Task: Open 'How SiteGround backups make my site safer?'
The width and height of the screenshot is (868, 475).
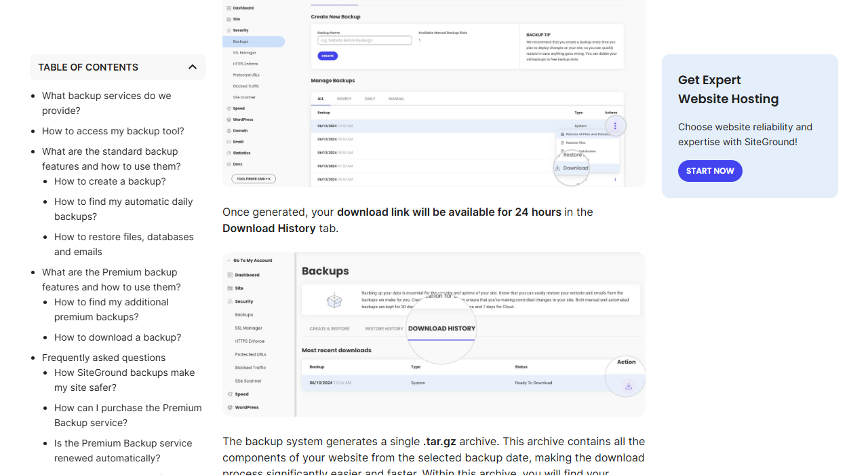Action: (x=125, y=380)
